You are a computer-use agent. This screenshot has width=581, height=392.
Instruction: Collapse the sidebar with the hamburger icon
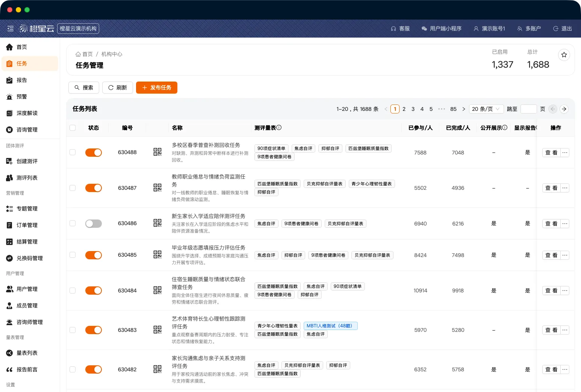pyautogui.click(x=10, y=29)
